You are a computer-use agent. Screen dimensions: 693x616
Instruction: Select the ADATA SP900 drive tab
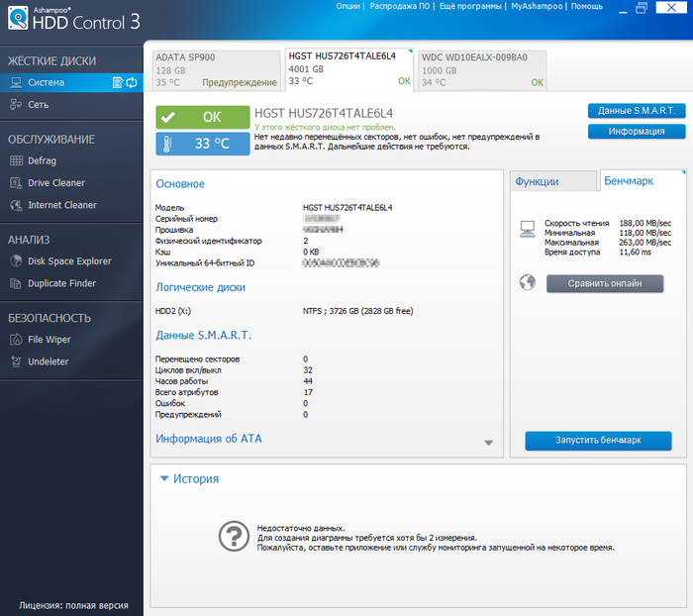click(x=217, y=70)
